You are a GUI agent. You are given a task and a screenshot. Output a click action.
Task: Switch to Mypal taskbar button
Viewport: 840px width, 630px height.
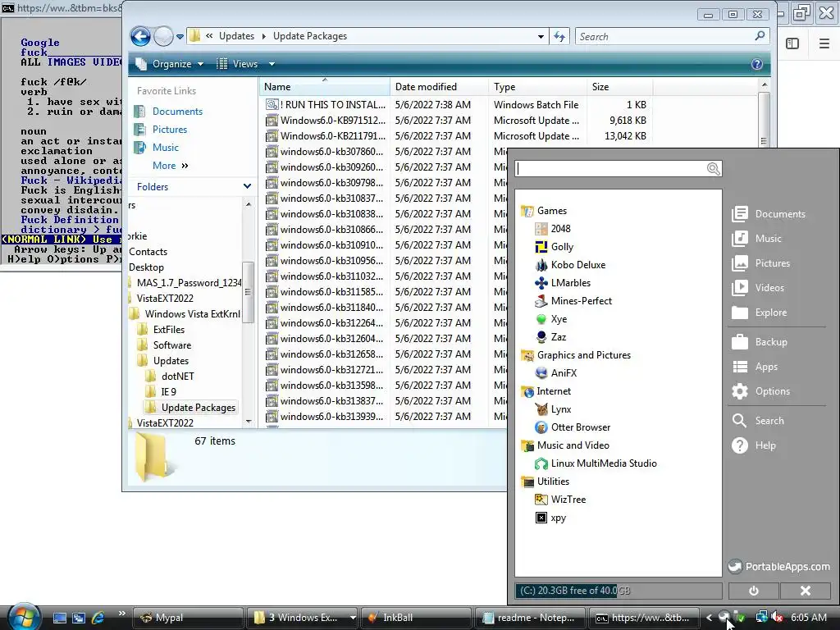(188, 618)
